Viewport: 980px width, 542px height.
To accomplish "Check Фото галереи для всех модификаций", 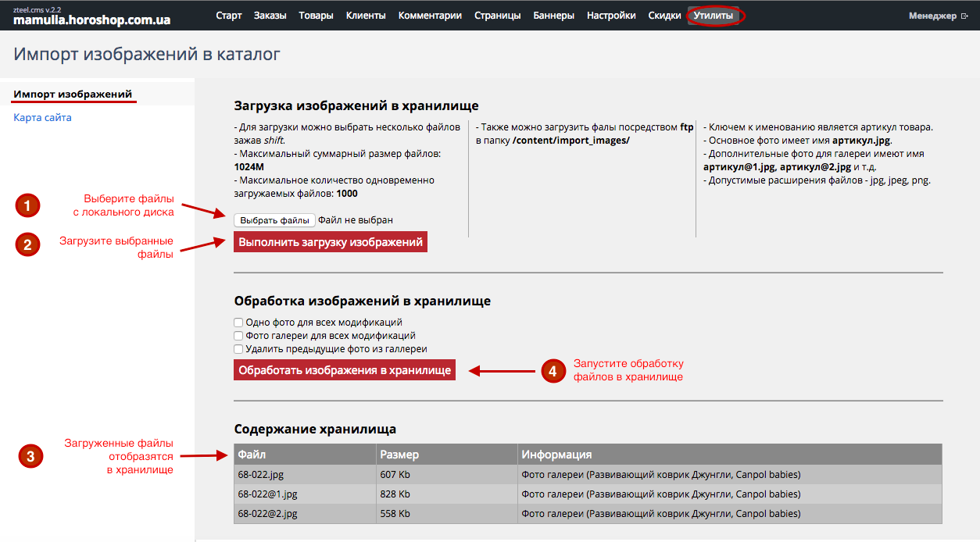I will pyautogui.click(x=238, y=336).
